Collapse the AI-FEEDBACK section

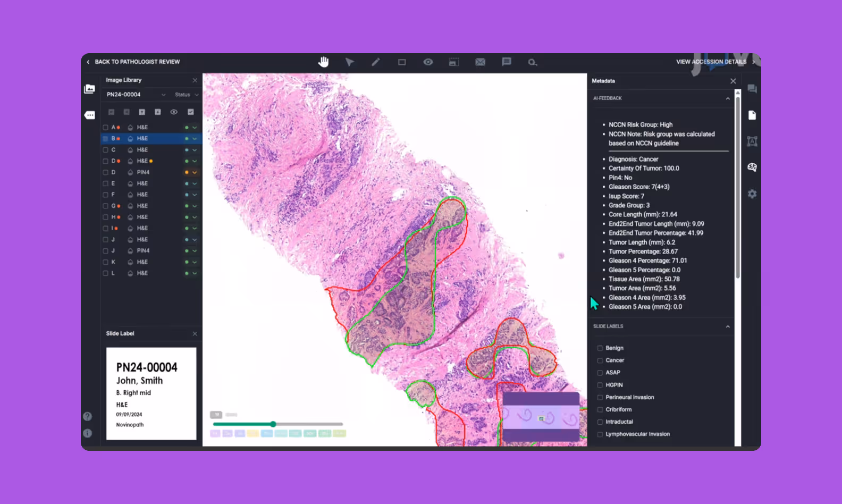tap(728, 98)
